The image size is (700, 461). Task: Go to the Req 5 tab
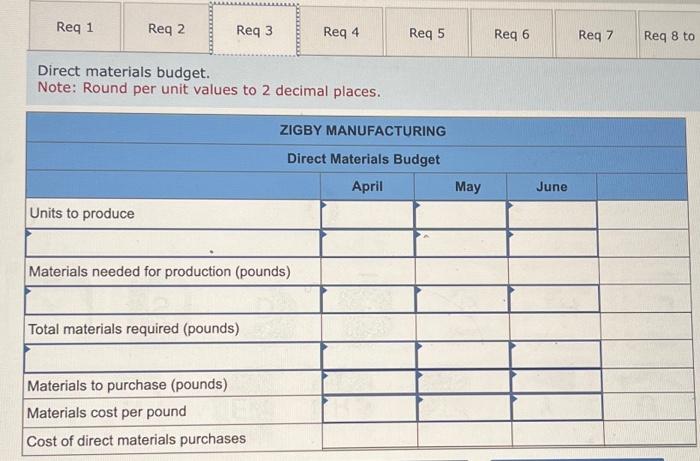427,33
